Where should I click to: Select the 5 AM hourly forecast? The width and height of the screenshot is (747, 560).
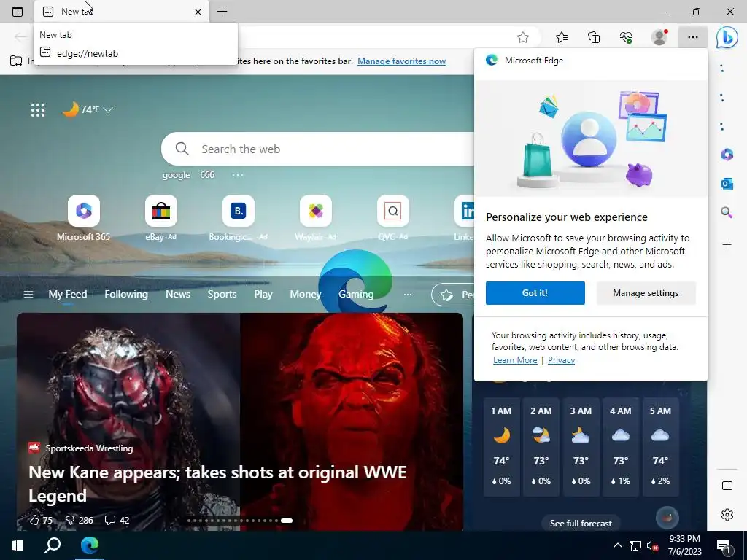click(x=660, y=447)
